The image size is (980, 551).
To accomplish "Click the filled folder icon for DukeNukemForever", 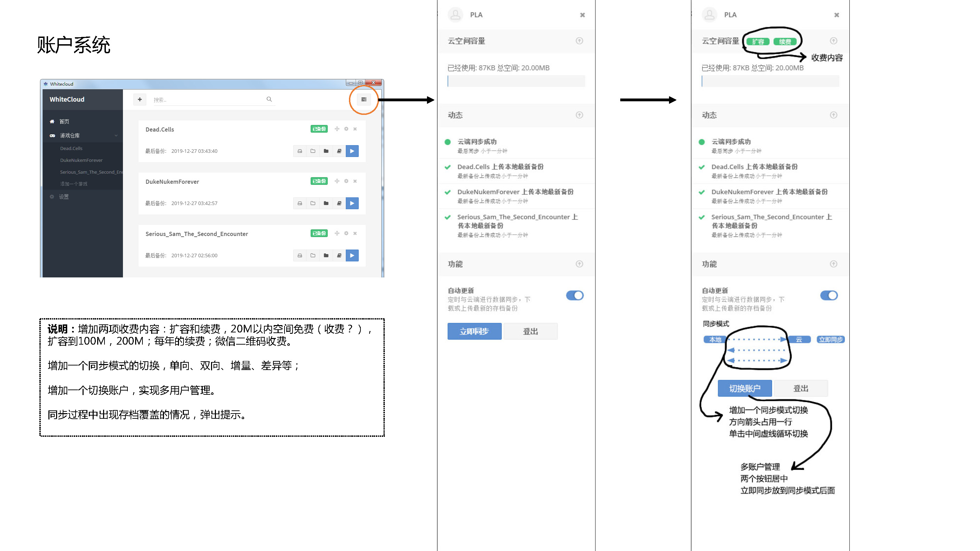I will (326, 203).
